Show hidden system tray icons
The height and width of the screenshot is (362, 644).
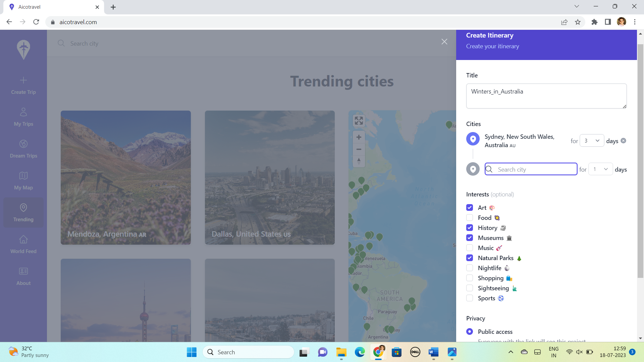511,352
